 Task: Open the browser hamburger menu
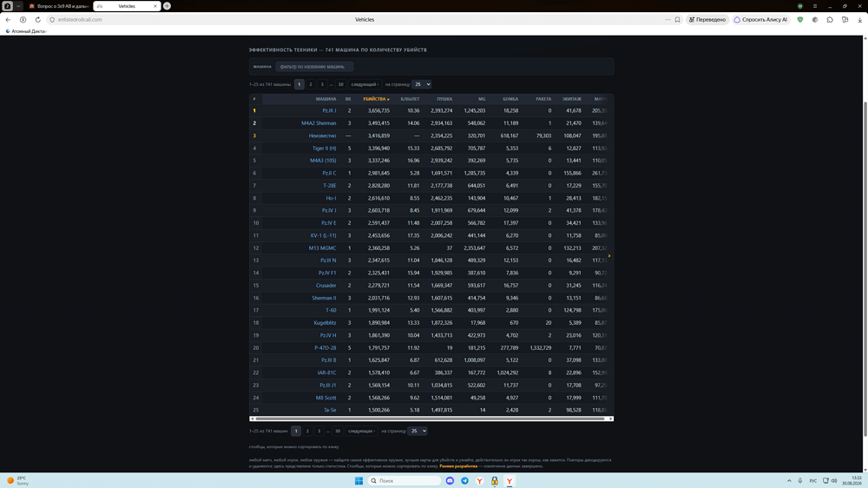(x=815, y=6)
